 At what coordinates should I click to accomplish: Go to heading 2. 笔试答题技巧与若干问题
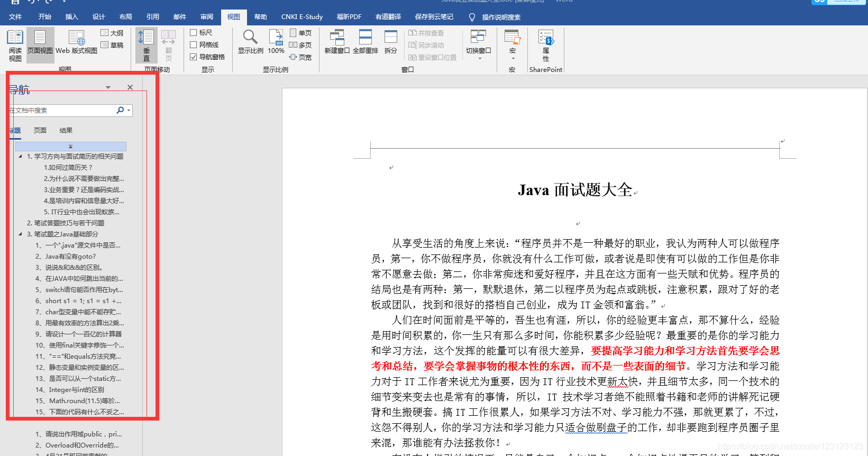pos(66,223)
